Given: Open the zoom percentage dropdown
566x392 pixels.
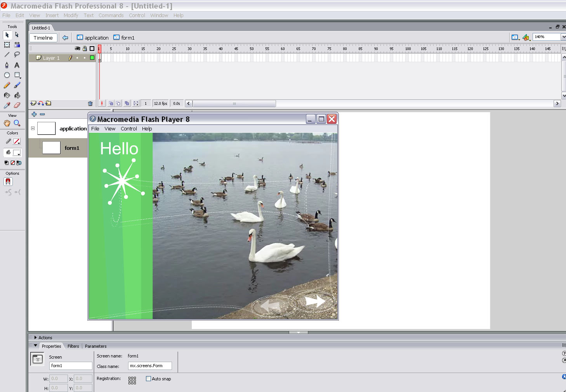Looking at the screenshot, I should 563,37.
